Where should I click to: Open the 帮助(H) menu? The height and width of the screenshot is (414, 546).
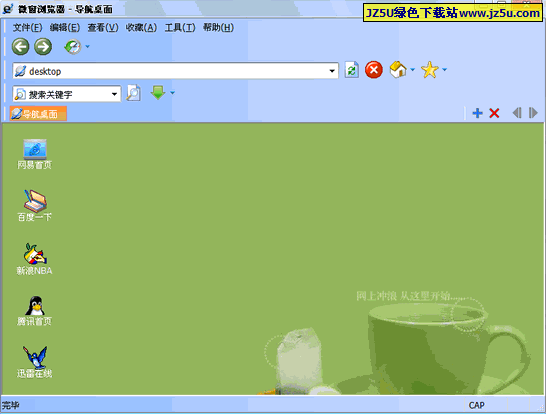tap(218, 28)
